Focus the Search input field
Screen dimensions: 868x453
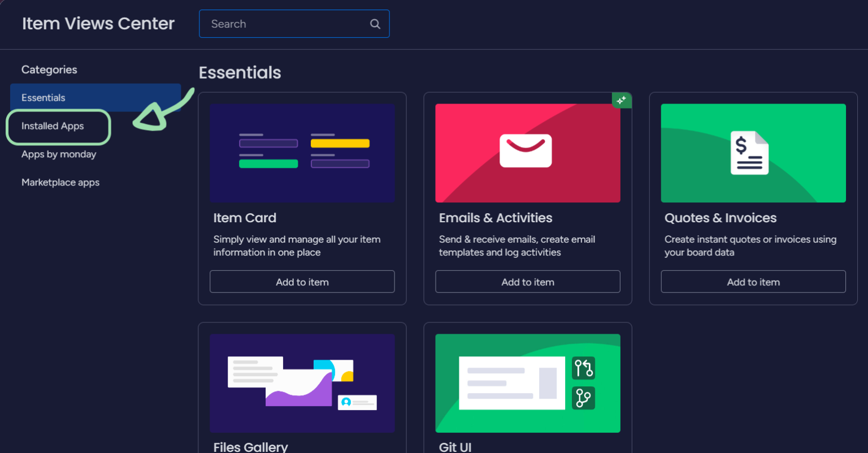pos(285,24)
